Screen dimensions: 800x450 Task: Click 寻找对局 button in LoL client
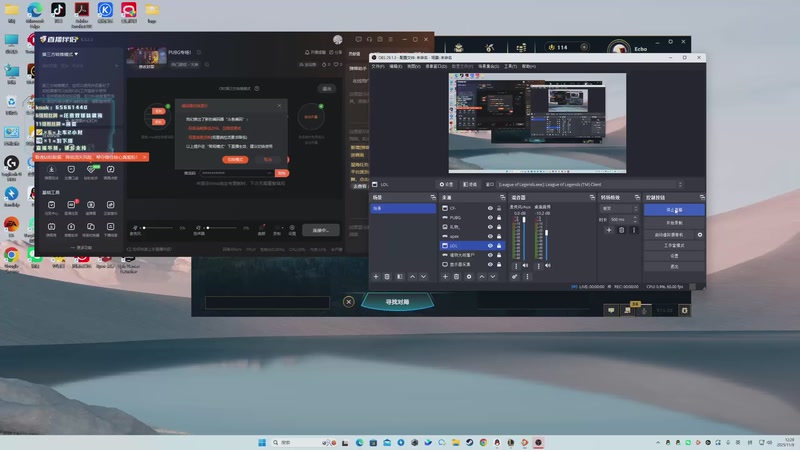[x=397, y=302]
